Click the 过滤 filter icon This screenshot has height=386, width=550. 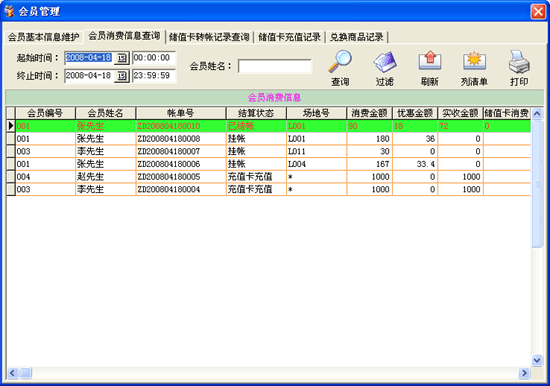point(385,61)
